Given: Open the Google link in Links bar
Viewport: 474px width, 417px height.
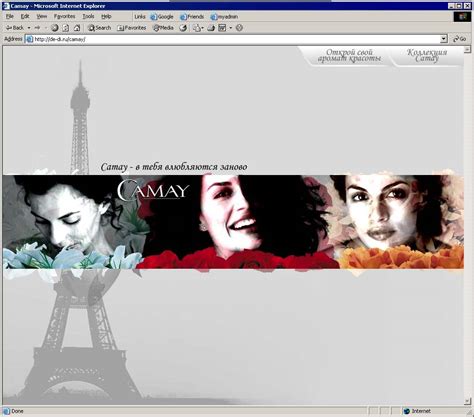Looking at the screenshot, I should point(162,17).
